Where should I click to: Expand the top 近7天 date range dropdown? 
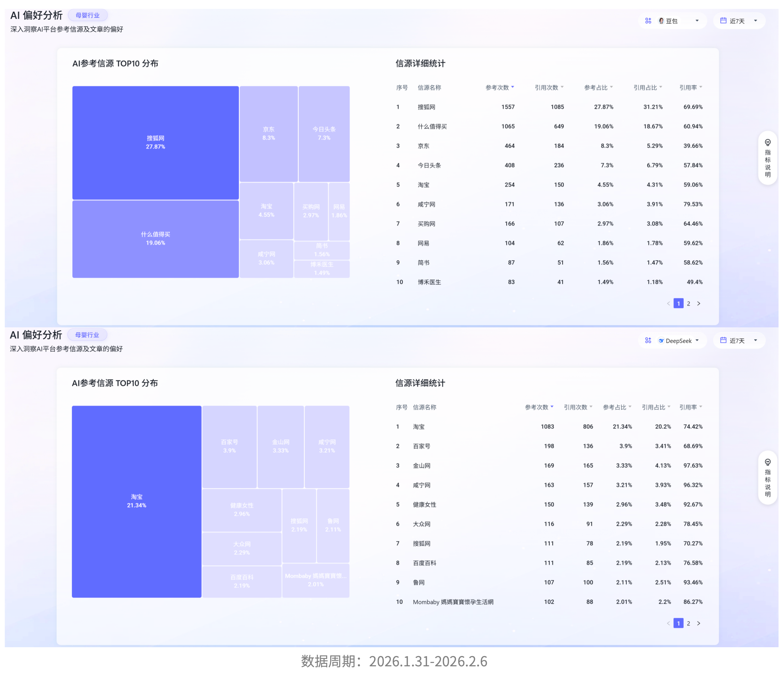tap(739, 21)
